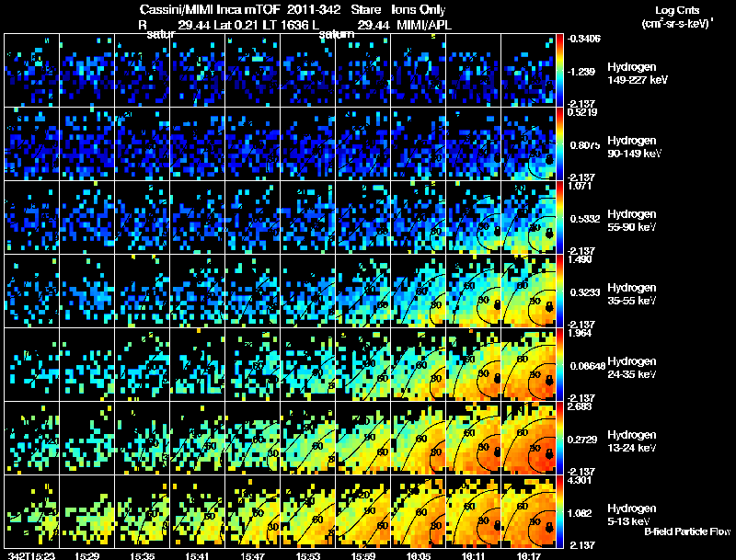Open the 13-24 keV panel at 16:05
The height and width of the screenshot is (560, 736).
click(x=419, y=438)
